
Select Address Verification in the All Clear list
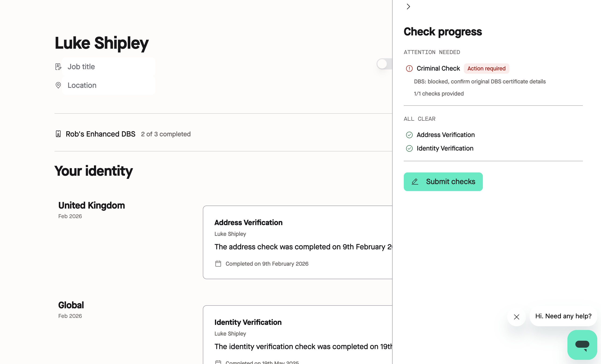point(445,135)
